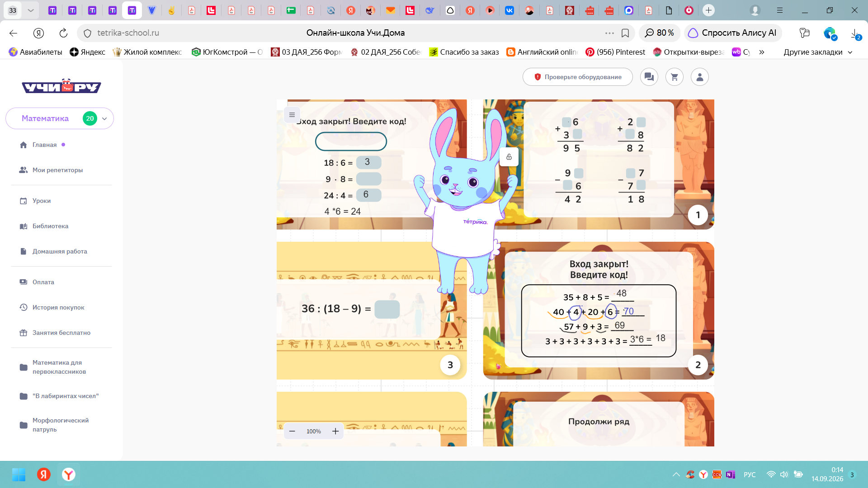Open the whiteboard hamburger menu icon
868x488 pixels.
coord(292,115)
